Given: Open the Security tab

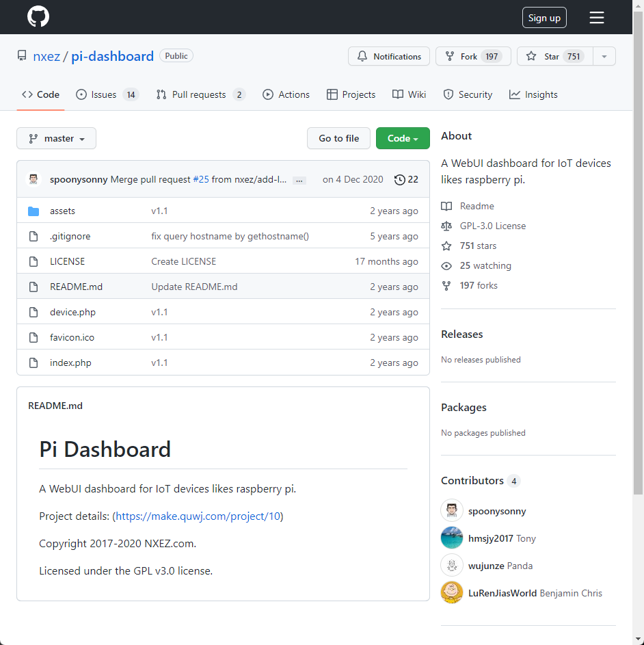Looking at the screenshot, I should pos(468,94).
